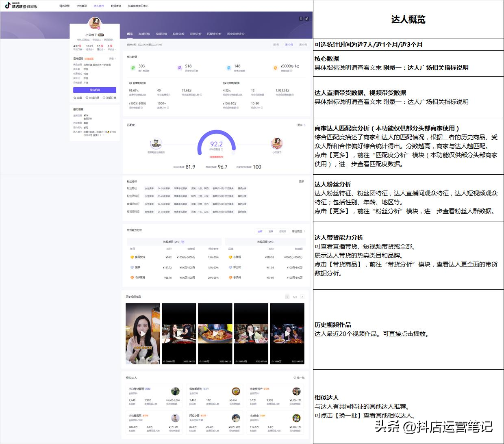Click the swap icon beside 热卖类目TOP3
Screen dimensions: 504x444
pos(182,242)
